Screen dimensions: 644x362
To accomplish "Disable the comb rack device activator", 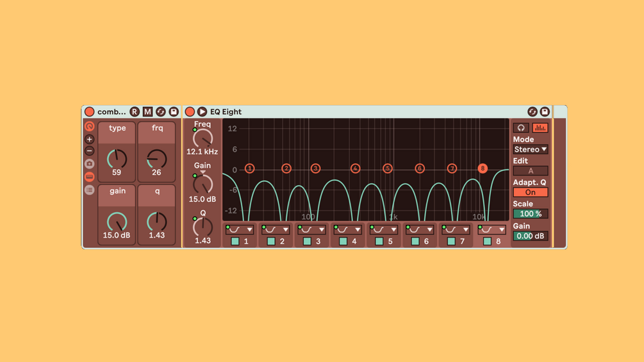I will pos(89,111).
